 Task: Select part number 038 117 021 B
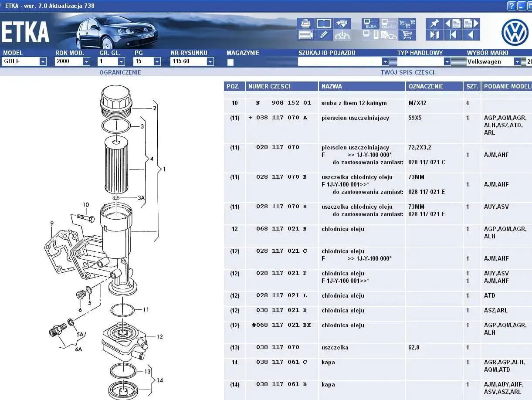tap(281, 310)
